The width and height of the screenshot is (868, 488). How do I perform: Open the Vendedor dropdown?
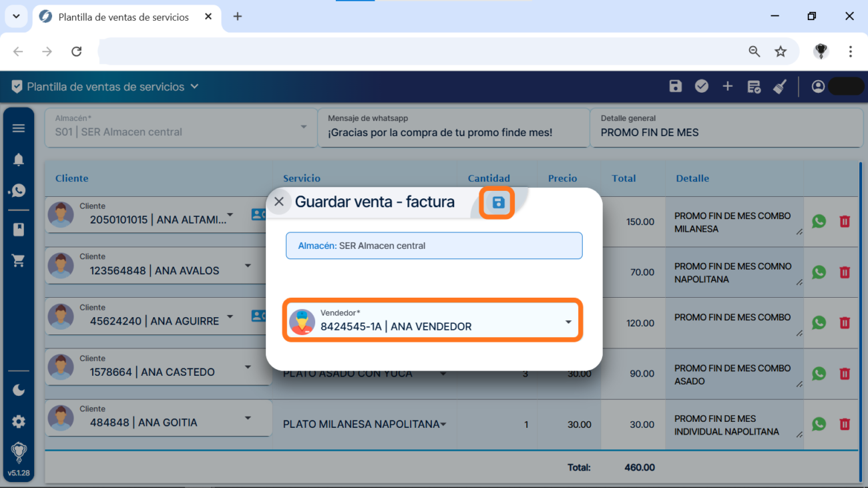[x=568, y=322]
